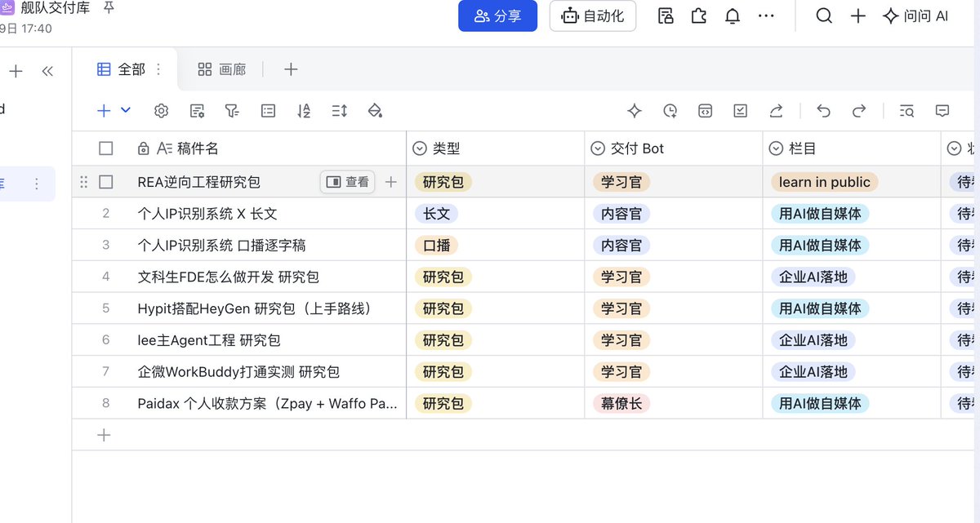Click 查看 button on REA row
Image resolution: width=980 pixels, height=523 pixels.
(x=347, y=182)
